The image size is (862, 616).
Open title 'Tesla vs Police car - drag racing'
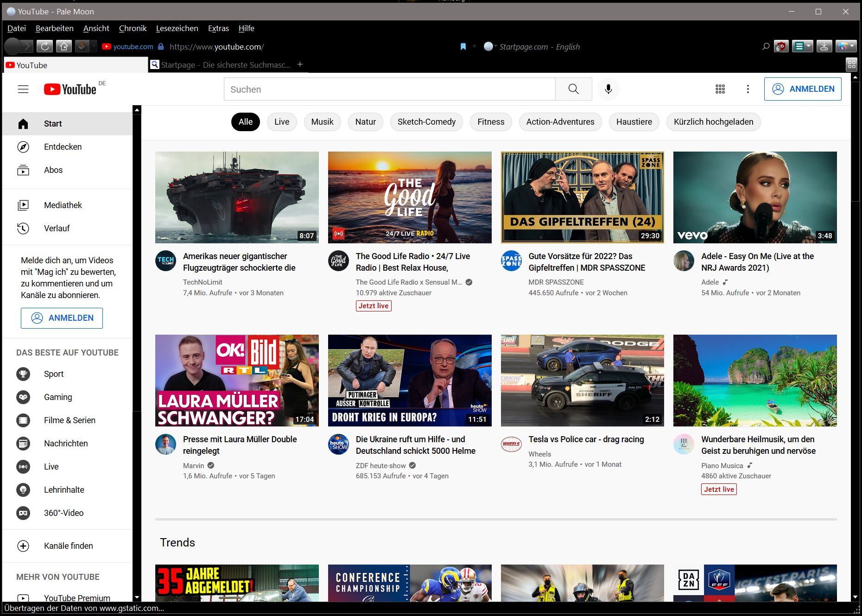[586, 439]
